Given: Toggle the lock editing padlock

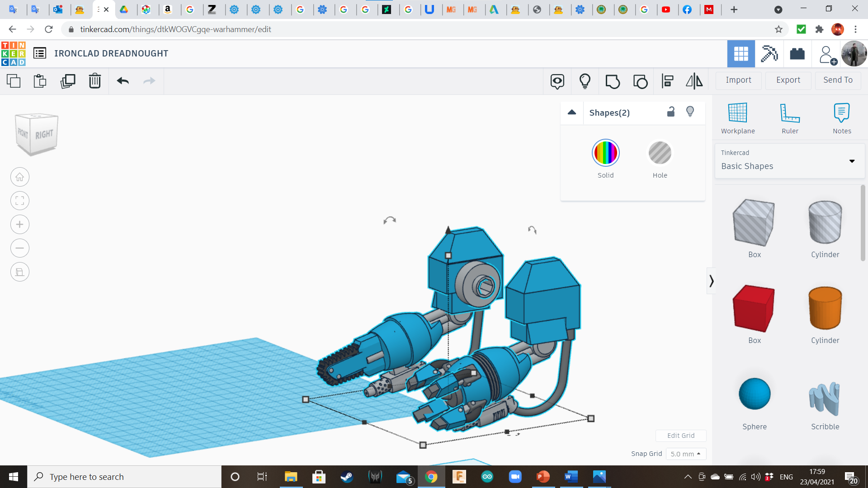Looking at the screenshot, I should (671, 112).
